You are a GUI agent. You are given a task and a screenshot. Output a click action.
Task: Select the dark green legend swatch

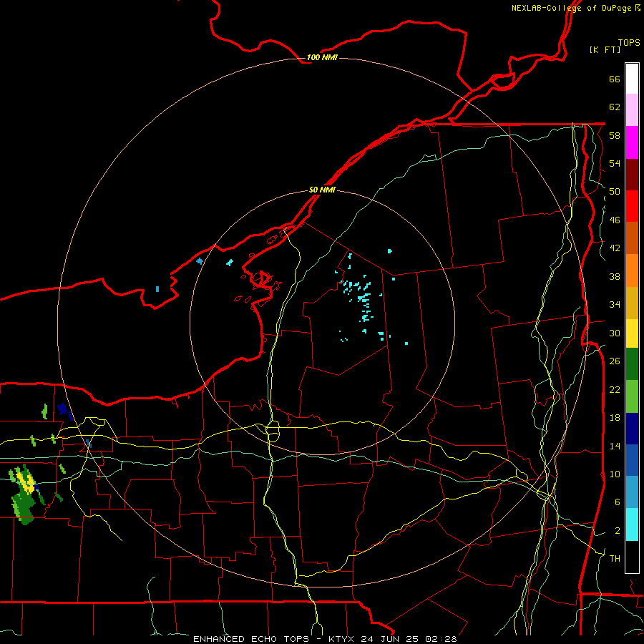coord(632,364)
